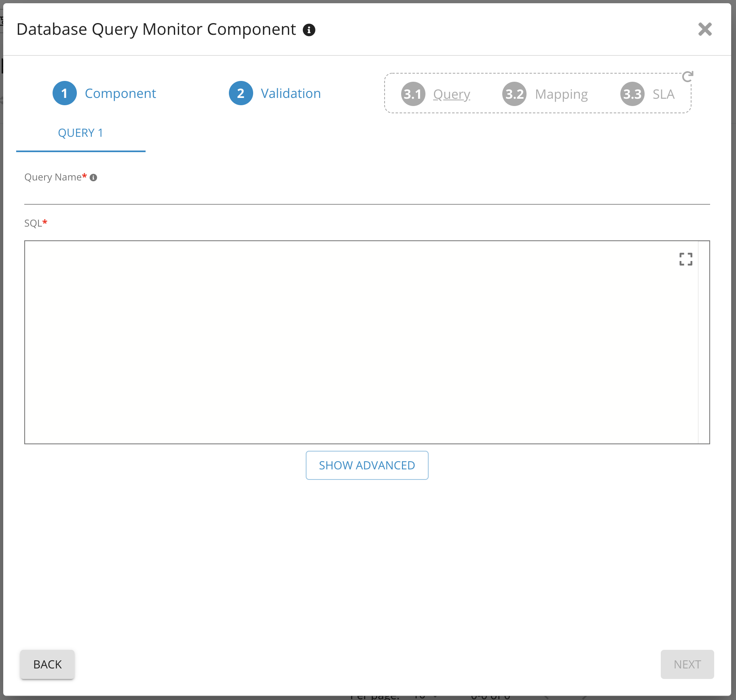
Task: Select the Mapping step label
Action: coord(561,94)
